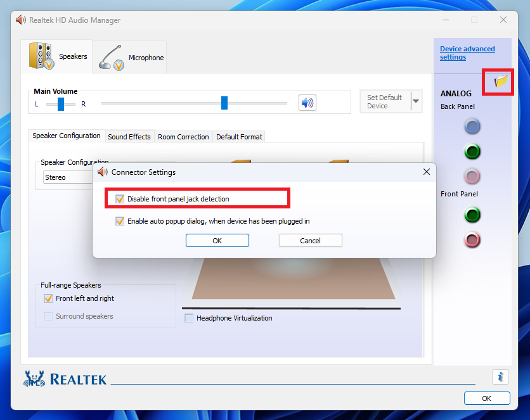Click the blue Back Panel jack
Viewport: 530px width, 420px height.
[x=472, y=127]
